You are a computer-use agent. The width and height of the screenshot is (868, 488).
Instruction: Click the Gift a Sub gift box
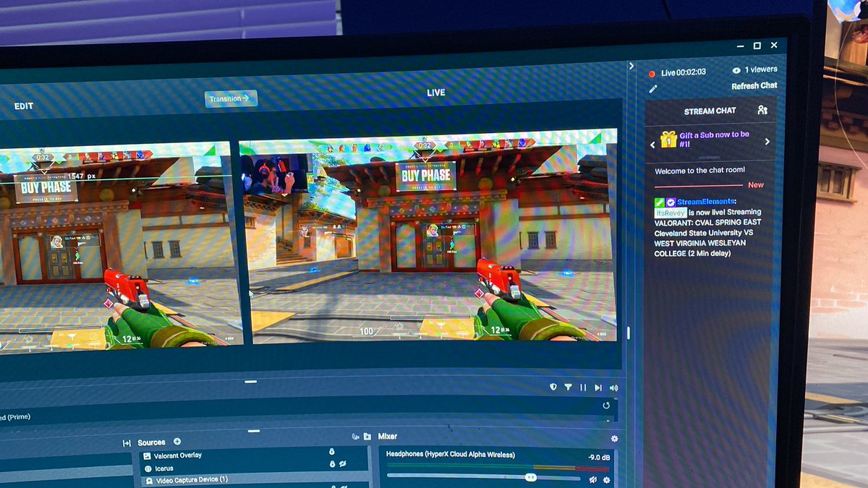pyautogui.click(x=668, y=138)
